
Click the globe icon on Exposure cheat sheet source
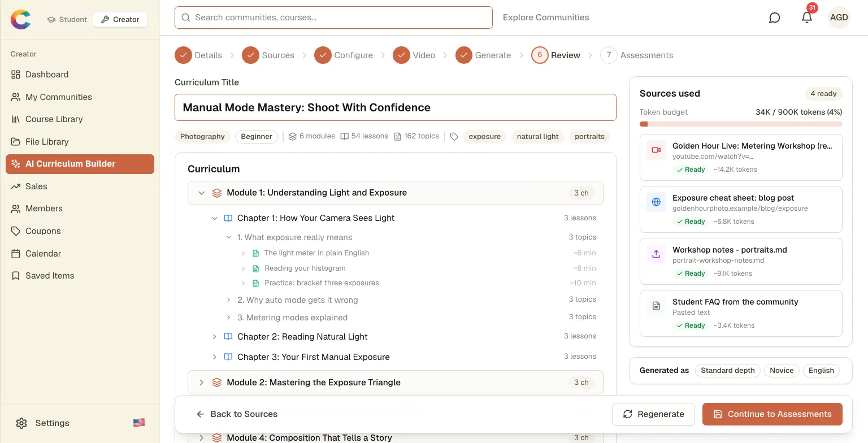(656, 202)
